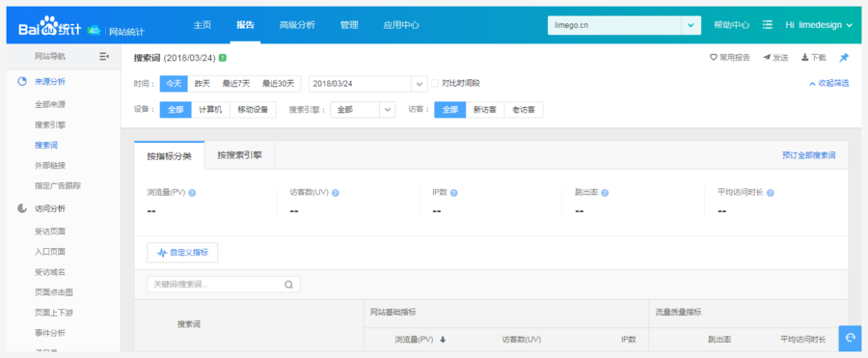Image resolution: width=868 pixels, height=358 pixels.
Task: Open the floating support chat button
Action: [x=851, y=338]
